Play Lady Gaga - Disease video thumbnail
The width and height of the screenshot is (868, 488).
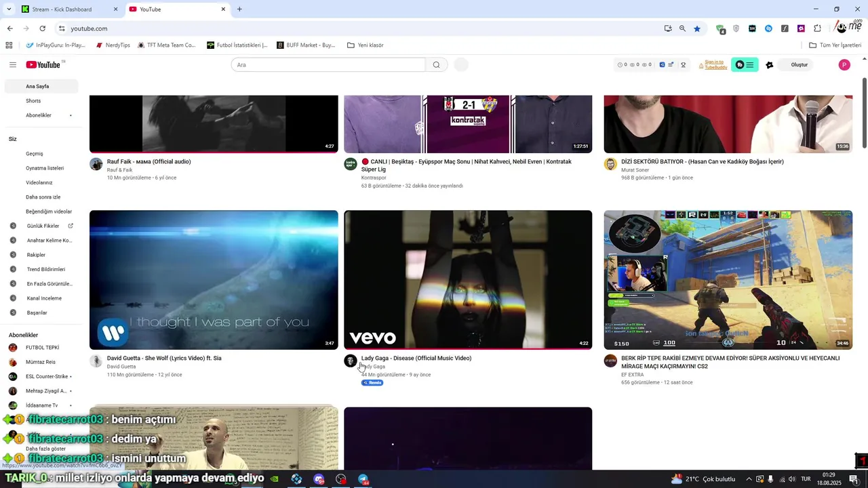(468, 280)
